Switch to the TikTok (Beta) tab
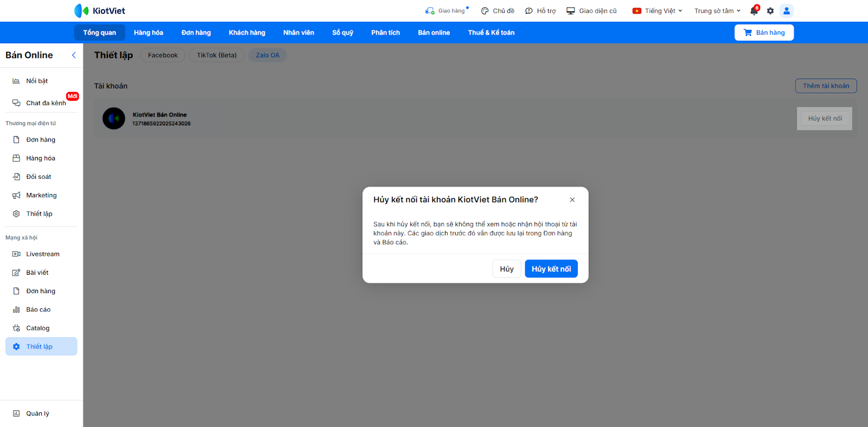 click(217, 55)
